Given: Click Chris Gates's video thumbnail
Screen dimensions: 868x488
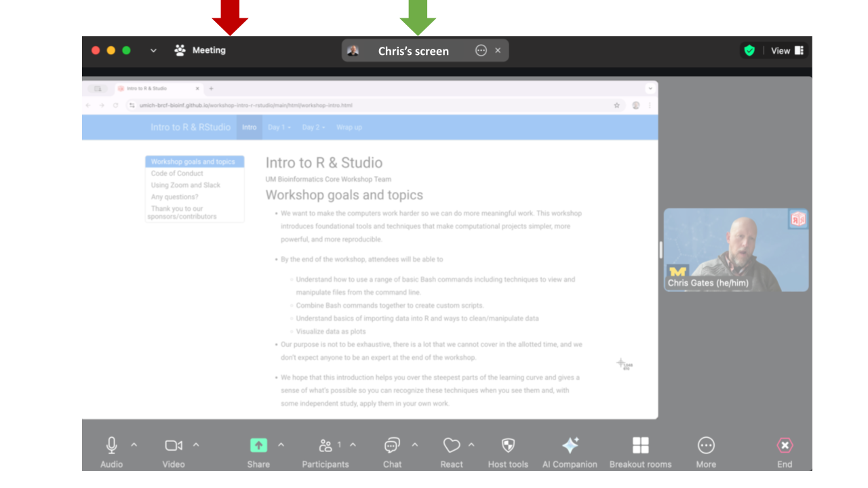Looking at the screenshot, I should point(736,249).
